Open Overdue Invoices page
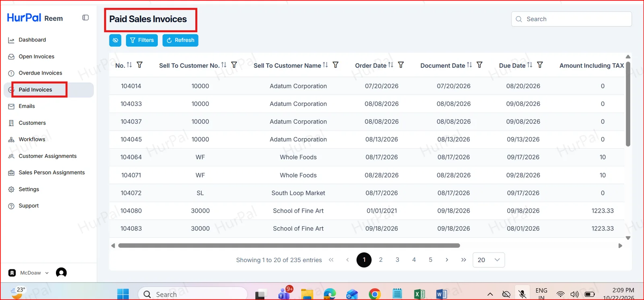Screen dimensions: 644x300 pos(40,73)
